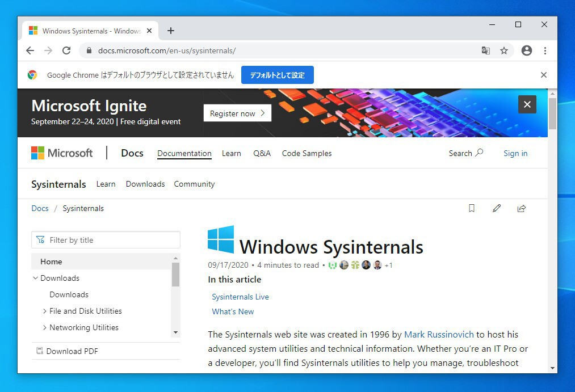Expand File and Disk Utilities
The width and height of the screenshot is (575, 392).
pos(44,311)
